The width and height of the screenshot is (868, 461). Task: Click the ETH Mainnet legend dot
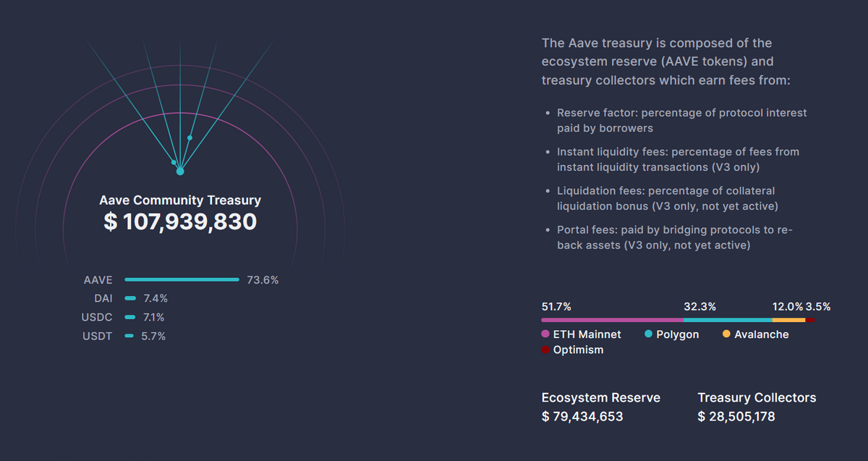546,334
